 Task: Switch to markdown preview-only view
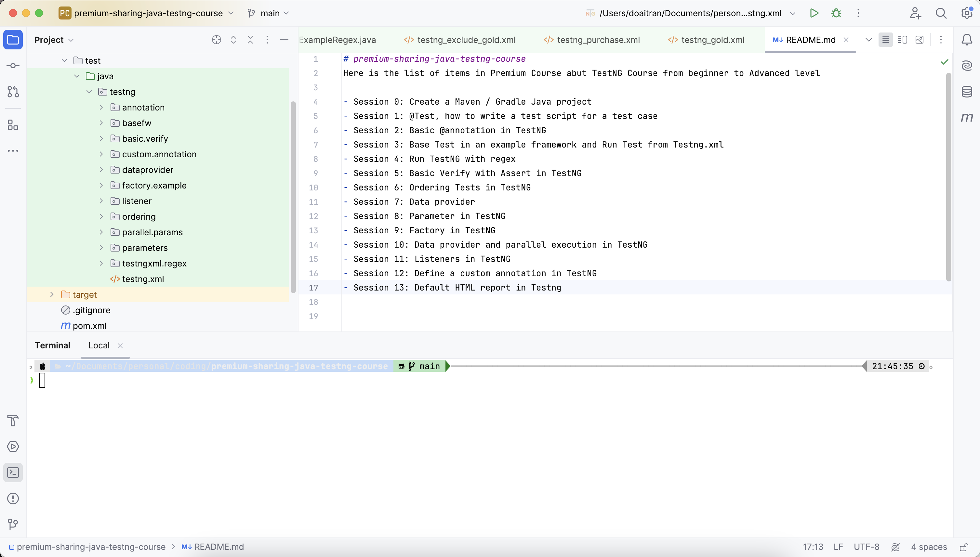point(920,40)
